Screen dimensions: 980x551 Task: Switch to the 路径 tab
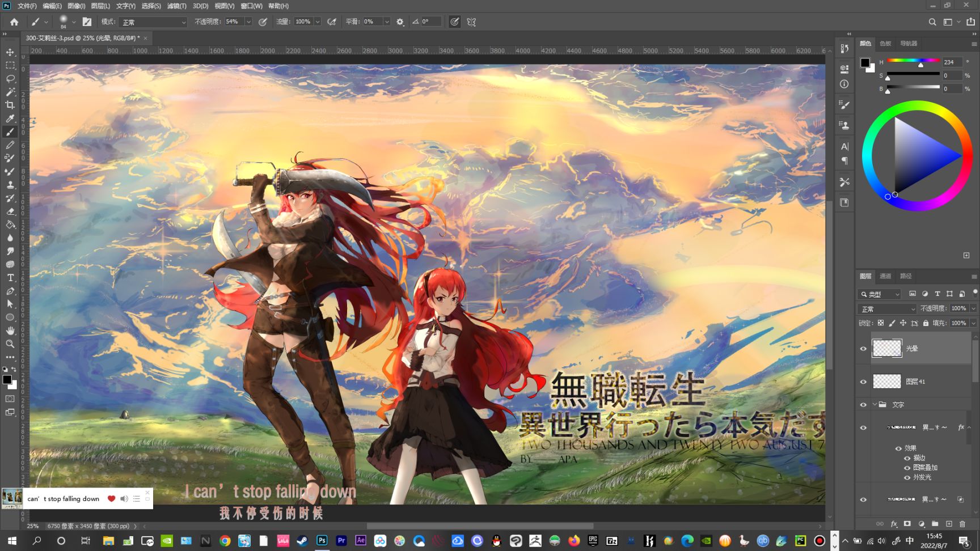click(x=906, y=276)
